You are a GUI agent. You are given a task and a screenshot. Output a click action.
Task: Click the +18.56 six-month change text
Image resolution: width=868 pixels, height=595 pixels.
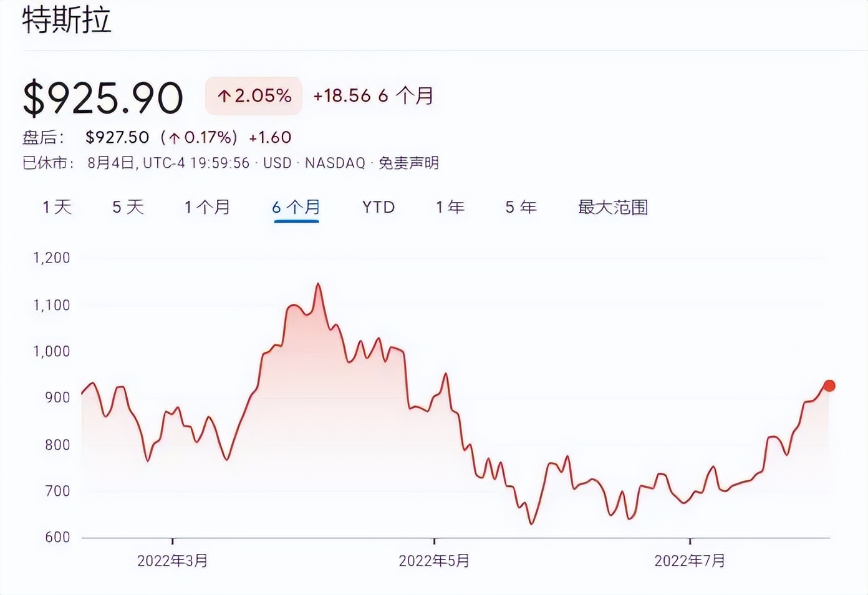click(342, 95)
